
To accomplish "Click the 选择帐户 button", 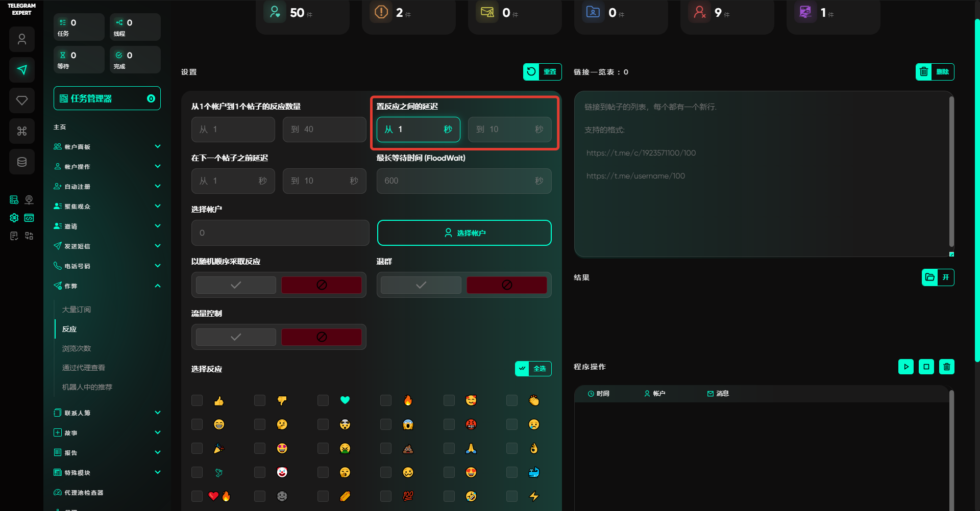I will pos(464,233).
